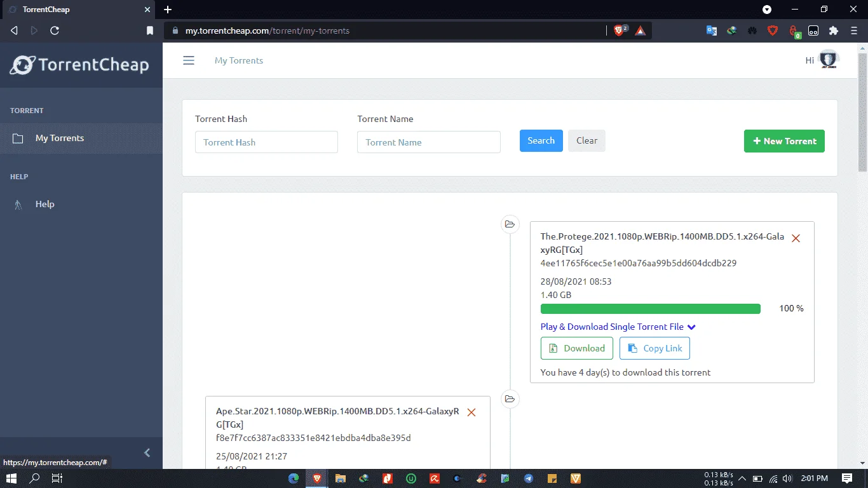This screenshot has width=868, height=488.
Task: Delete Ape.Star torrent with red X
Action: 471,412
